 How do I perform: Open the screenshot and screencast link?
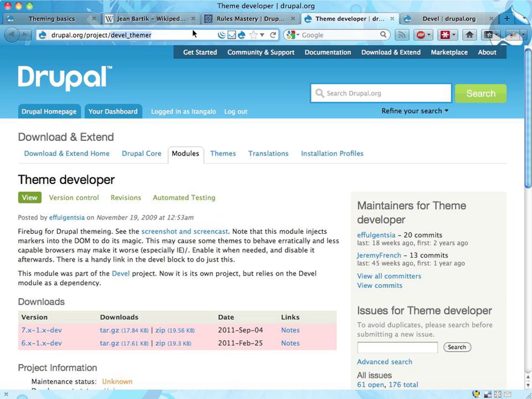point(184,231)
